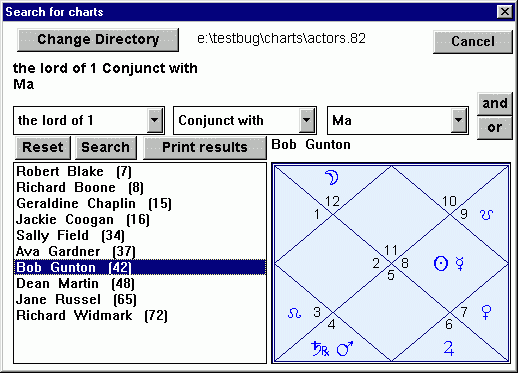Screen dimensions: 518x373
Task: Select Richard Boone (8) in results
Action: pos(140,187)
